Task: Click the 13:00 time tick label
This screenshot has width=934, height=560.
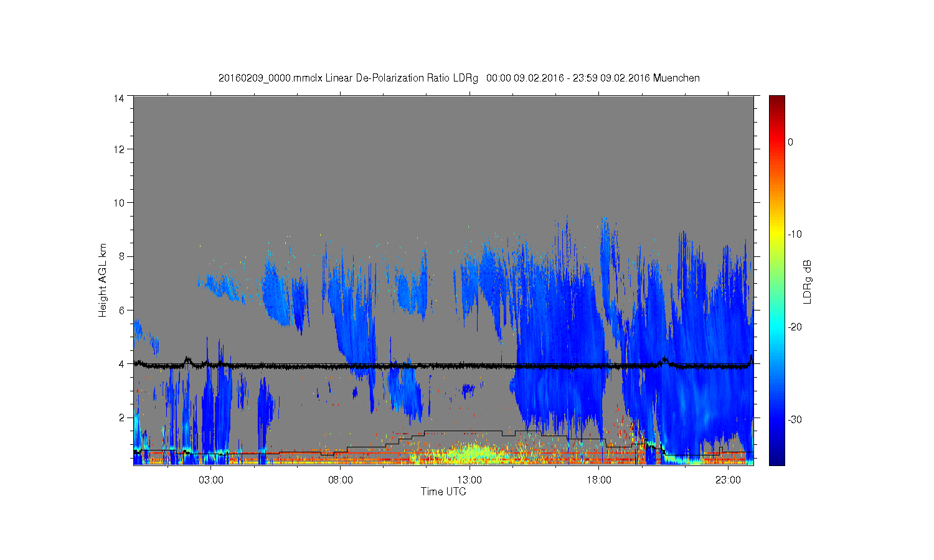Action: (469, 480)
